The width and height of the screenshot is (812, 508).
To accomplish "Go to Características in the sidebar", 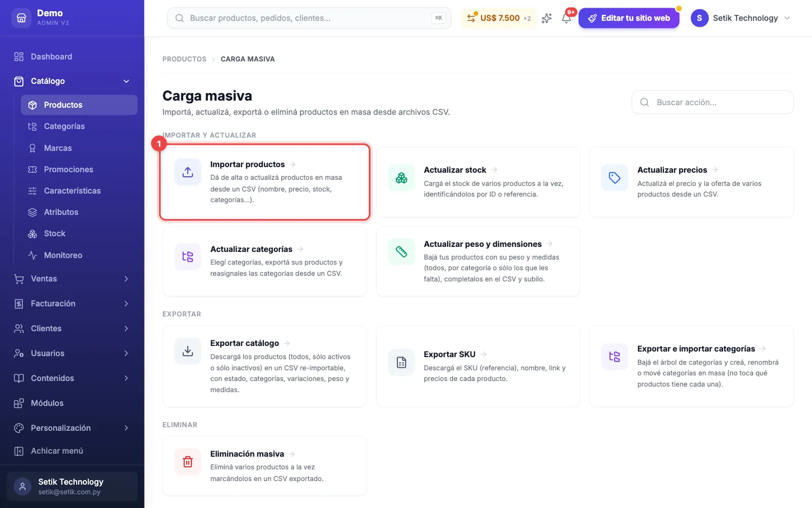I will click(79, 191).
